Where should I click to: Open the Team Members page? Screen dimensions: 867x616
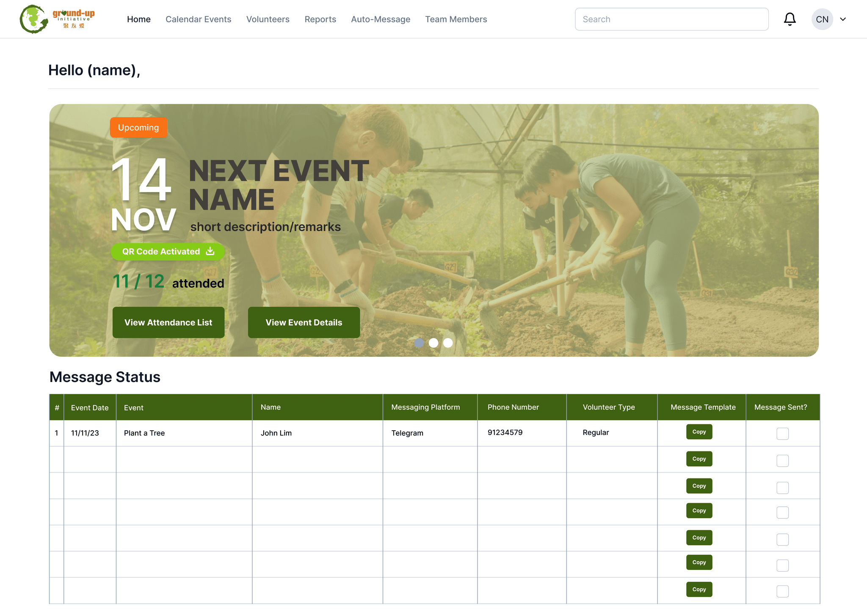456,19
